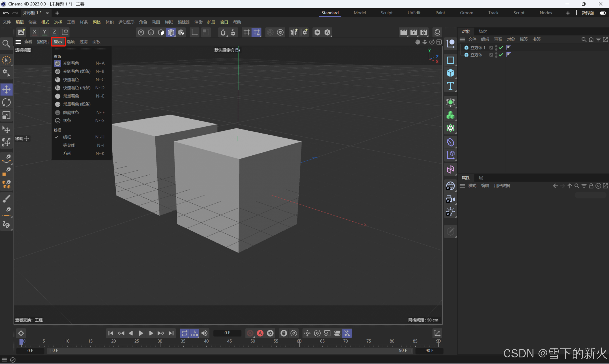
Task: Toggle the 新界面 switch
Action: coord(603,13)
